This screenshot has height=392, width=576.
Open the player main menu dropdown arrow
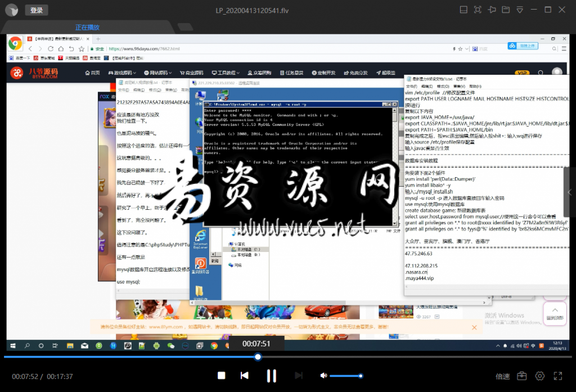pos(520,10)
